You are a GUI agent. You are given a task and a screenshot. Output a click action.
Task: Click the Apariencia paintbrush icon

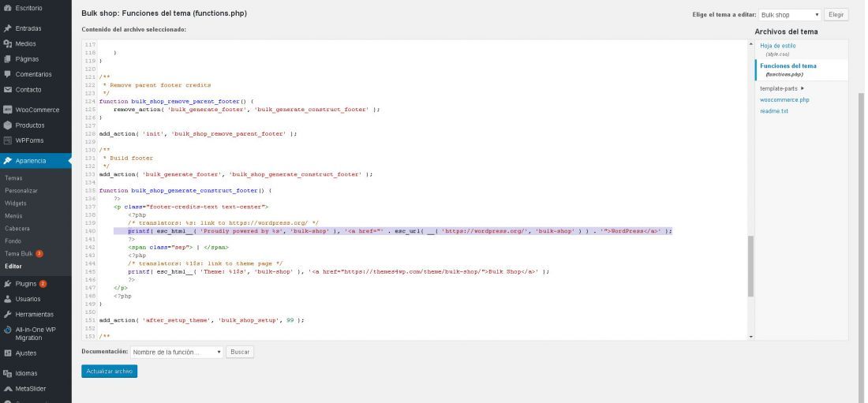7,161
